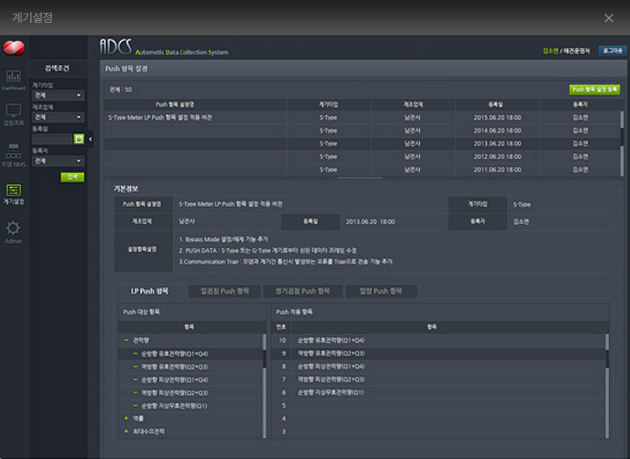Image resolution: width=630 pixels, height=459 pixels.
Task: Switch to the 정기검침 Push 항목 tab
Action: (303, 291)
